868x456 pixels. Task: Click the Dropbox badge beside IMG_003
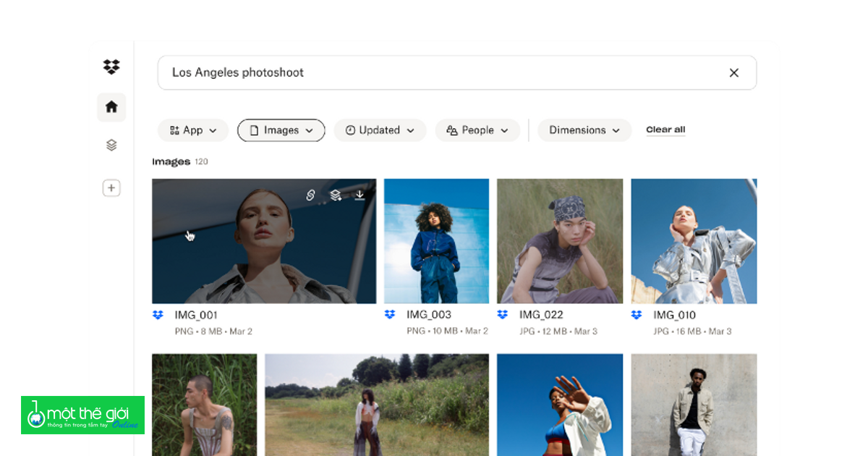(x=390, y=315)
